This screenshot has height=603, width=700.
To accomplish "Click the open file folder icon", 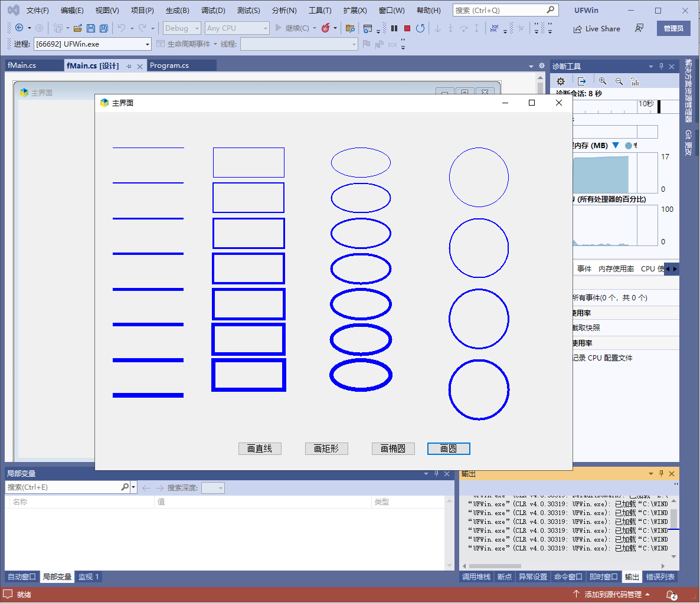I will pos(78,28).
